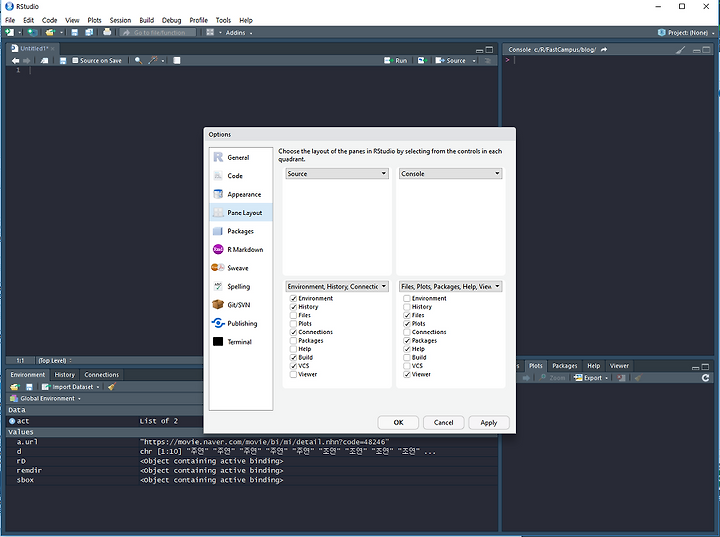Open the Environment, History, Connections dropdown
The width and height of the screenshot is (720, 537).
[x=337, y=287]
